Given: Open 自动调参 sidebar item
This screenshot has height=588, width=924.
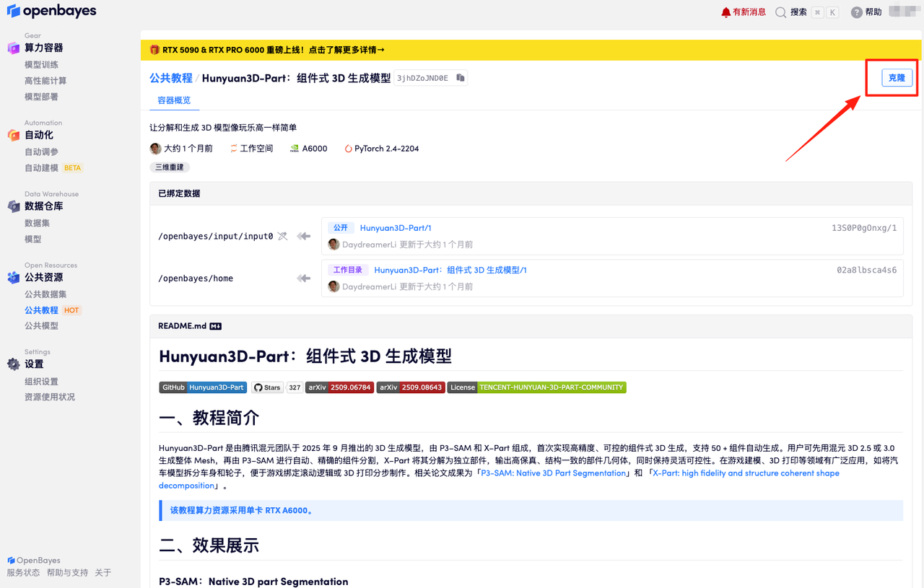Looking at the screenshot, I should coord(41,152).
